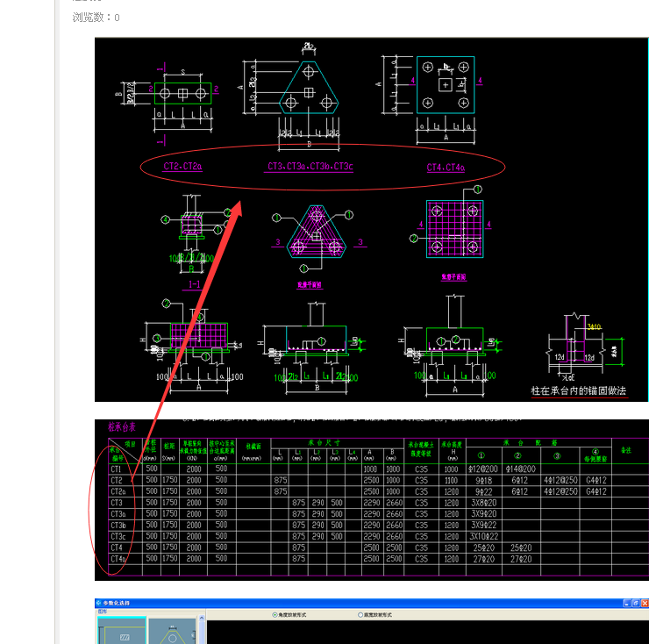Click the 参数化选择 title bar icon
Image resolution: width=649 pixels, height=644 pixels.
pyautogui.click(x=99, y=603)
